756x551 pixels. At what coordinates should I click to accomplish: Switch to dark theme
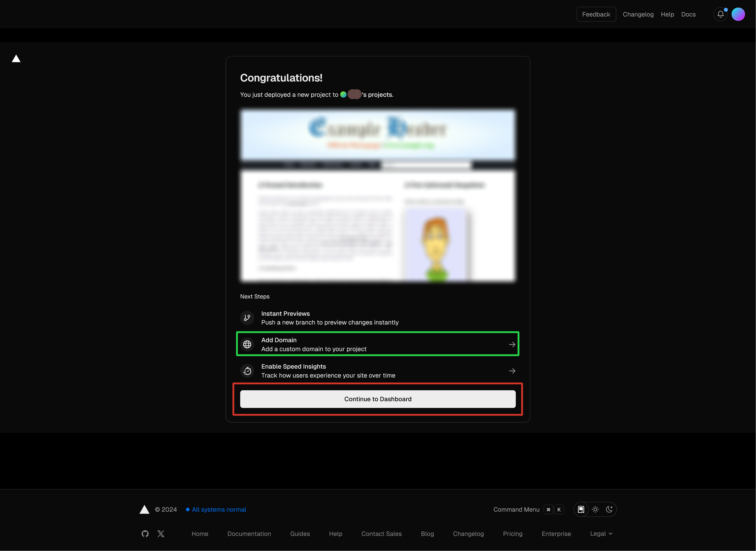[x=609, y=509]
